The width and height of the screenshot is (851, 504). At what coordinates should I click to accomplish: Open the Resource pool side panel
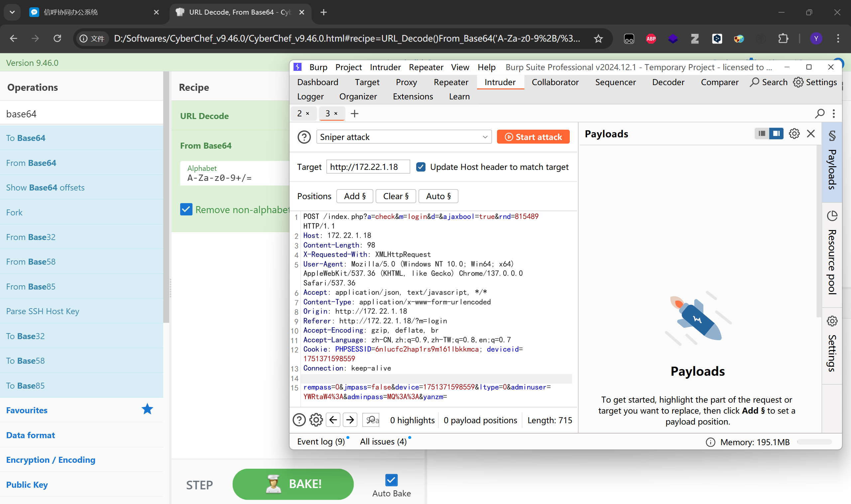coord(832,255)
